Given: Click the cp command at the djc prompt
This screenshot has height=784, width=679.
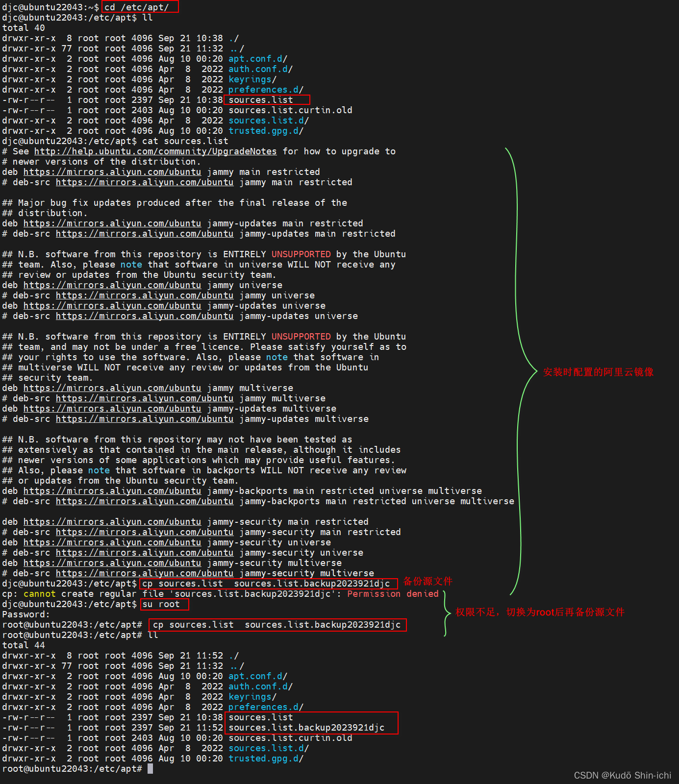Looking at the screenshot, I should 266,584.
